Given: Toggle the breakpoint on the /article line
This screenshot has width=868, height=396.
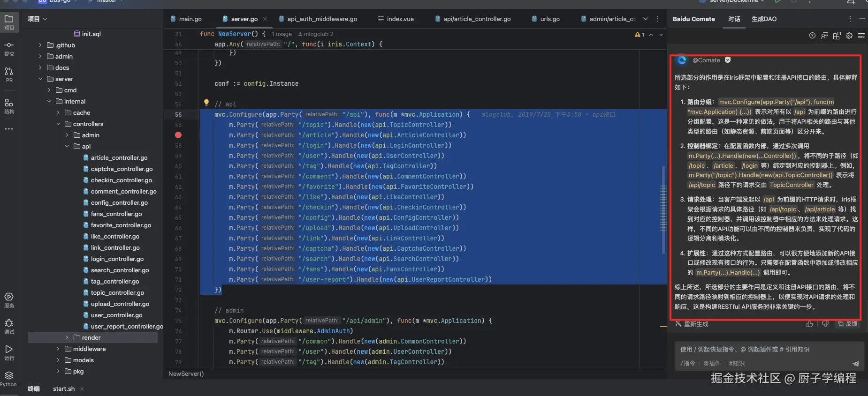Looking at the screenshot, I should click(x=178, y=135).
